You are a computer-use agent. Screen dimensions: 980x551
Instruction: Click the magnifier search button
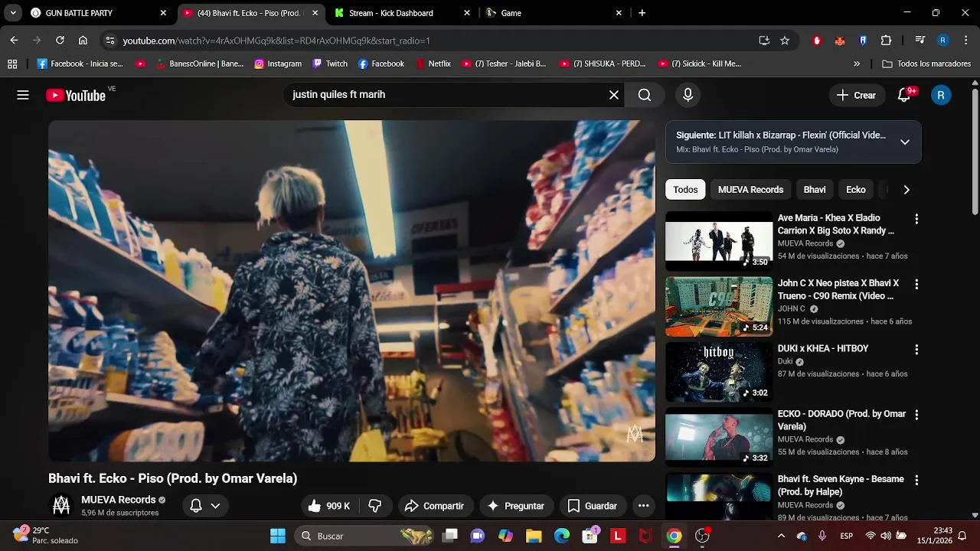click(x=645, y=95)
